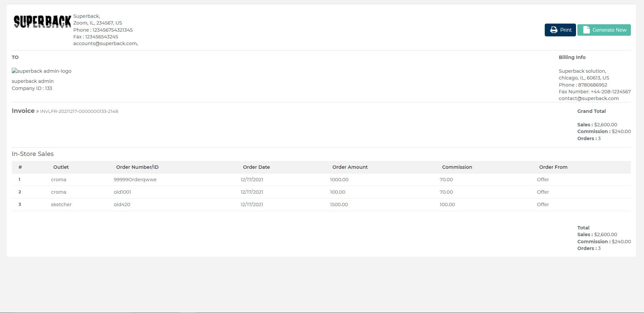Click croma outlet in the oid1001 row
Screen dimensions: 644x313
click(x=59, y=192)
